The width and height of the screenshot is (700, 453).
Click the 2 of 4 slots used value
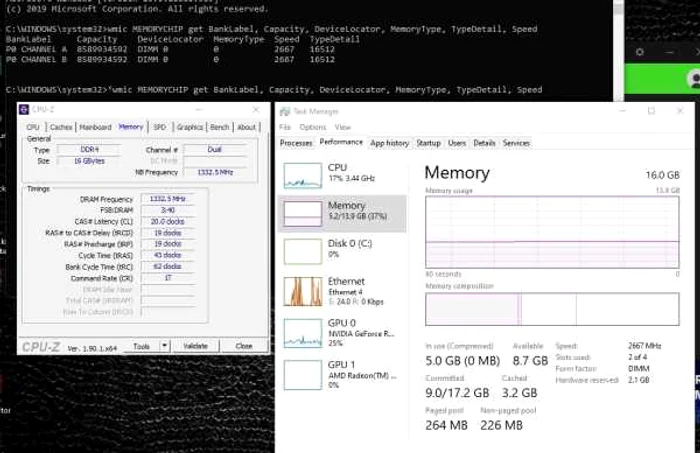pyautogui.click(x=638, y=357)
